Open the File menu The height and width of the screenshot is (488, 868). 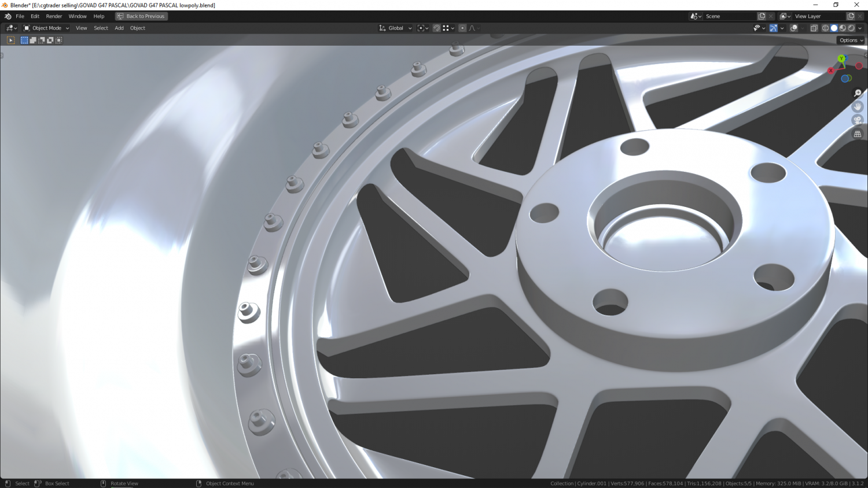pos(20,16)
